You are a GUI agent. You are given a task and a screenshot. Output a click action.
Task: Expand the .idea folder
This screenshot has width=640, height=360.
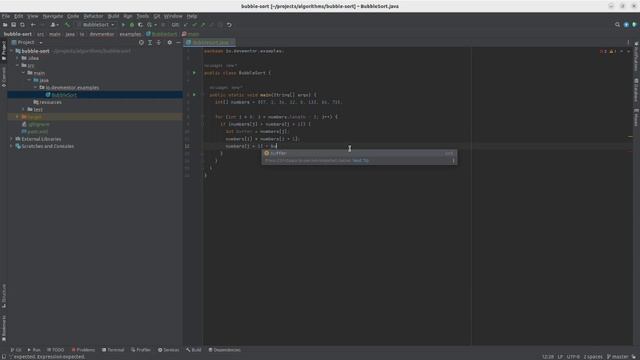tap(18, 58)
